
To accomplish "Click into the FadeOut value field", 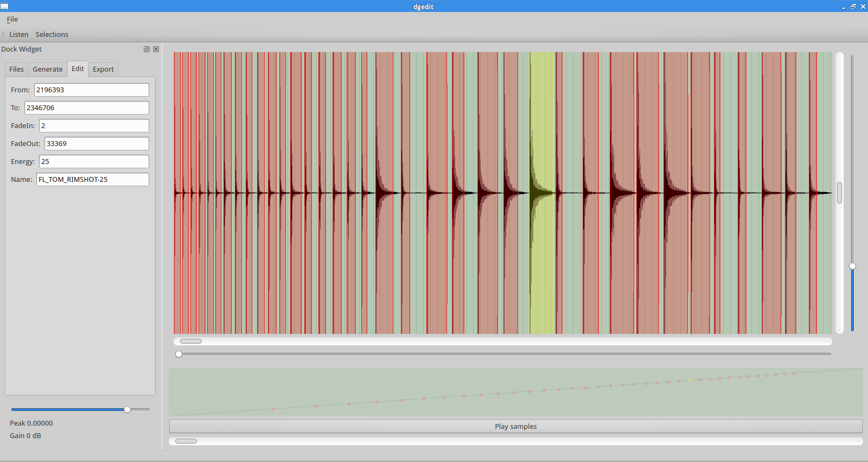I will pyautogui.click(x=97, y=143).
